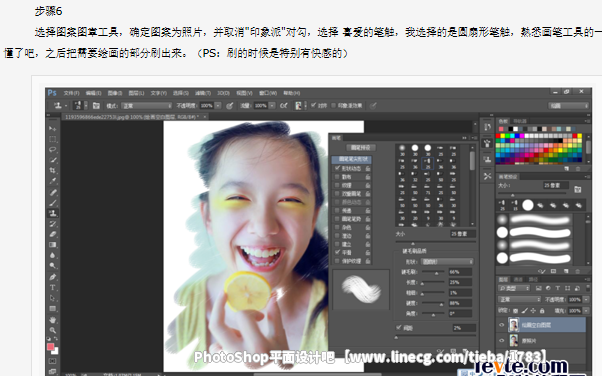Open the 滤镜(T) menu
This screenshot has width=602, height=376.
(x=203, y=93)
